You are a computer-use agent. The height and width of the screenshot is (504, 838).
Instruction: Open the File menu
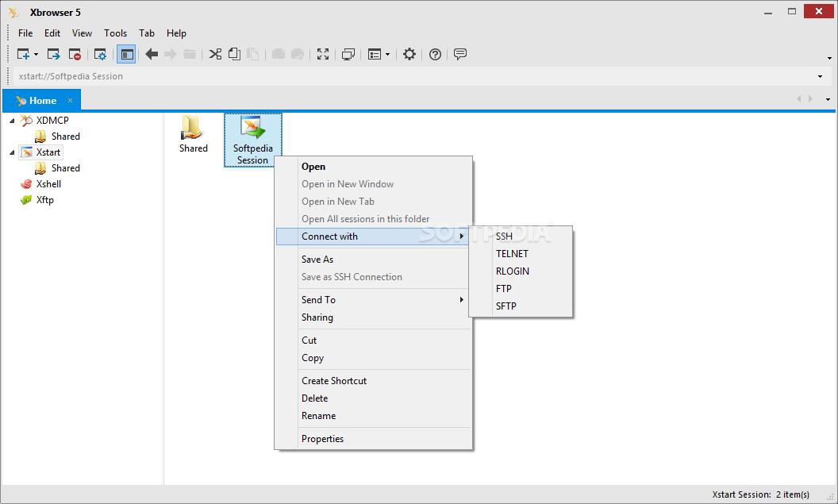(25, 33)
